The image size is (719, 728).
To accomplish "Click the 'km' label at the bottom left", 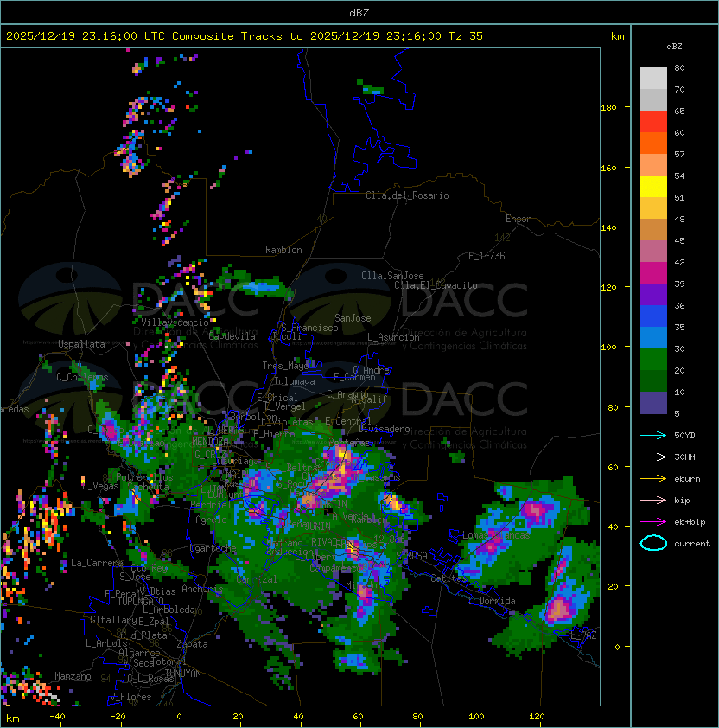I will coord(13,718).
